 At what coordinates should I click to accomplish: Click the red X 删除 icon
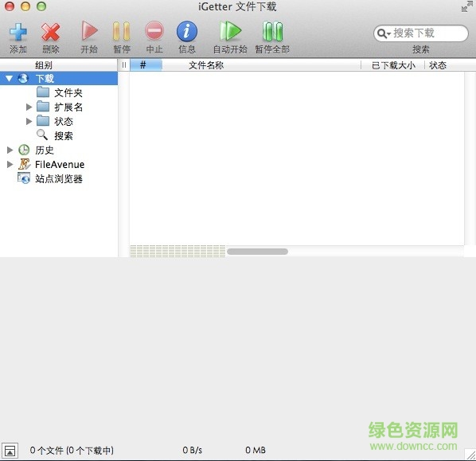pyautogui.click(x=51, y=32)
